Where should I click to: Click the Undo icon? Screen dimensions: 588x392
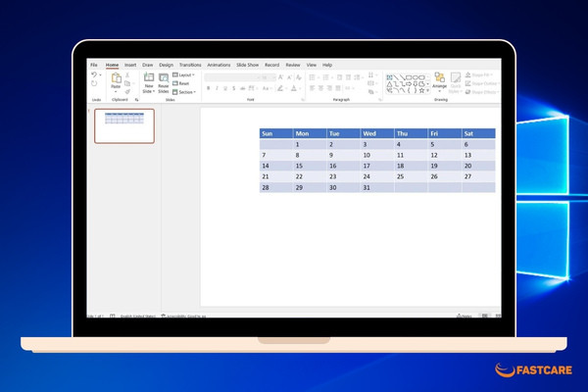pos(94,74)
